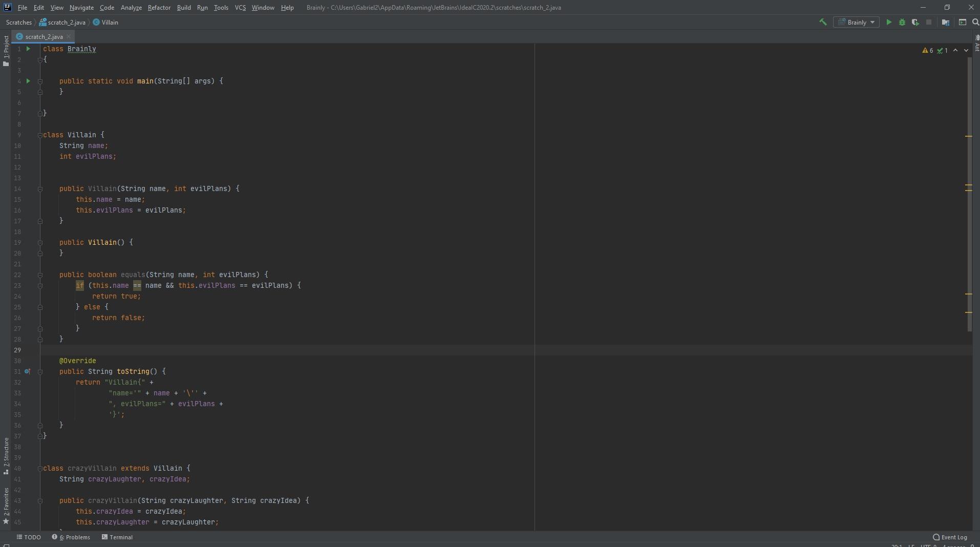980x547 pixels.
Task: Start debugging with the green bug icon
Action: [902, 22]
